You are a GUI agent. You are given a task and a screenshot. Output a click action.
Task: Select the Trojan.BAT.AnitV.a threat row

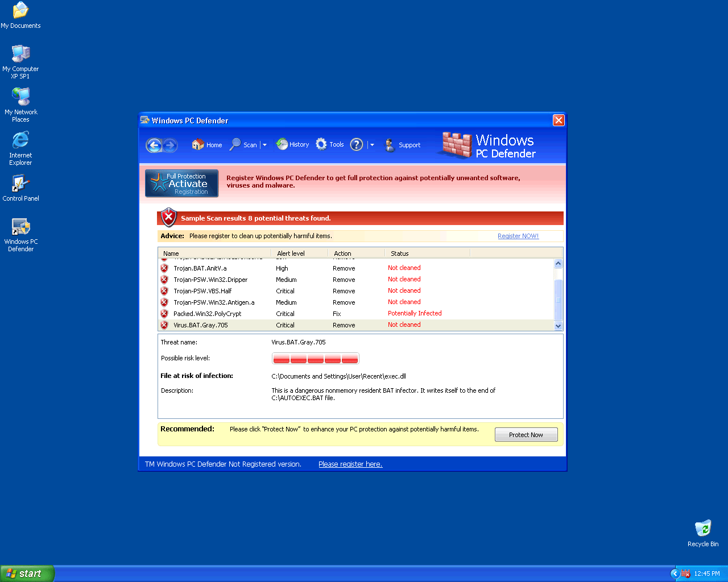coord(200,268)
